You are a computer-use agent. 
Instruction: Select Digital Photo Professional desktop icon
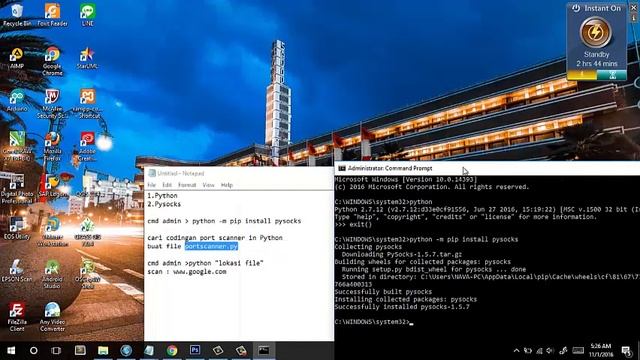[17, 189]
